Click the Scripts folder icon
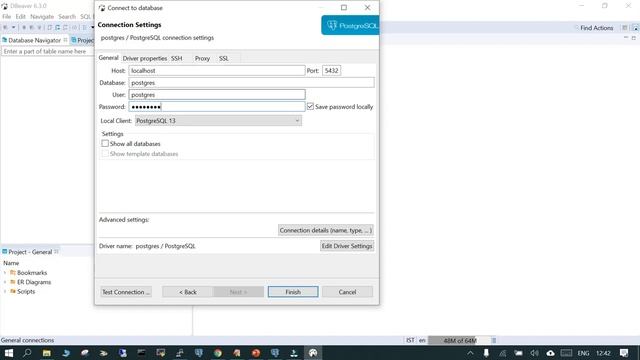The image size is (640, 360). 13,291
